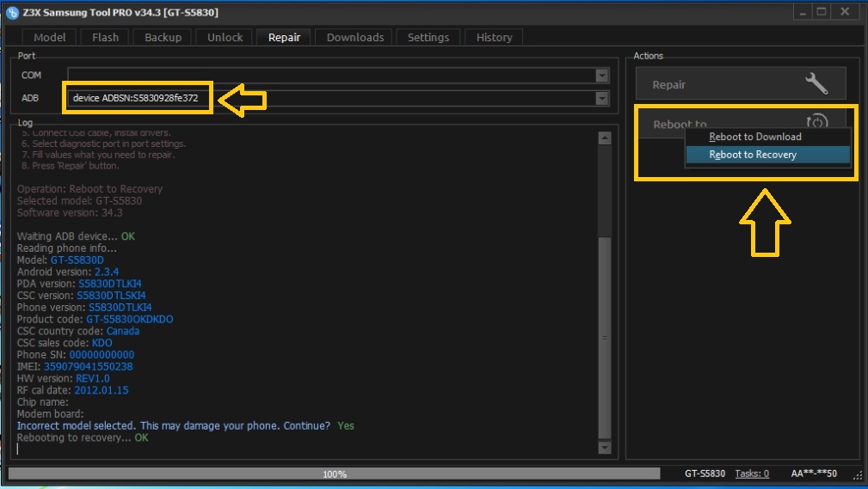Switch to the Settings tab
Viewport: 868px width, 489px height.
[x=428, y=37]
